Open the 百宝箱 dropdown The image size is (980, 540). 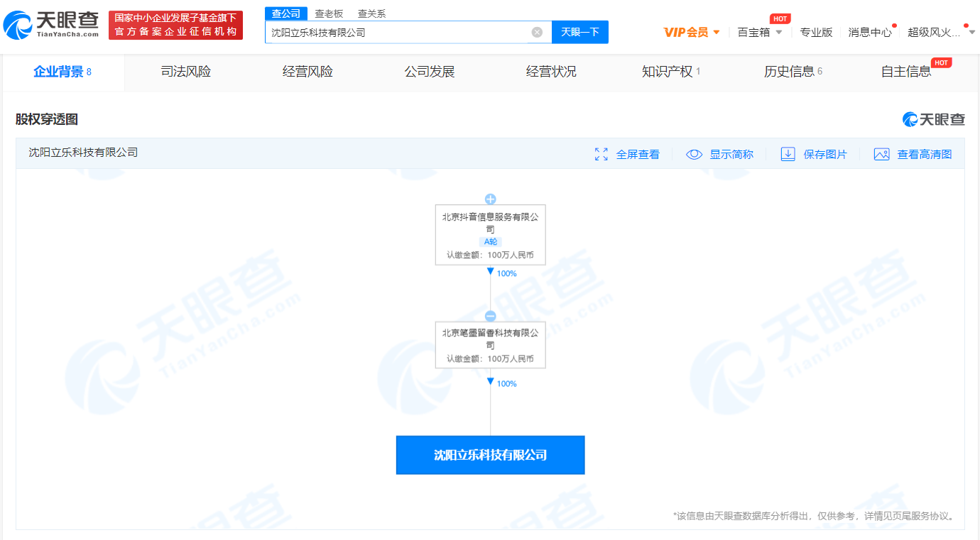[x=760, y=32]
